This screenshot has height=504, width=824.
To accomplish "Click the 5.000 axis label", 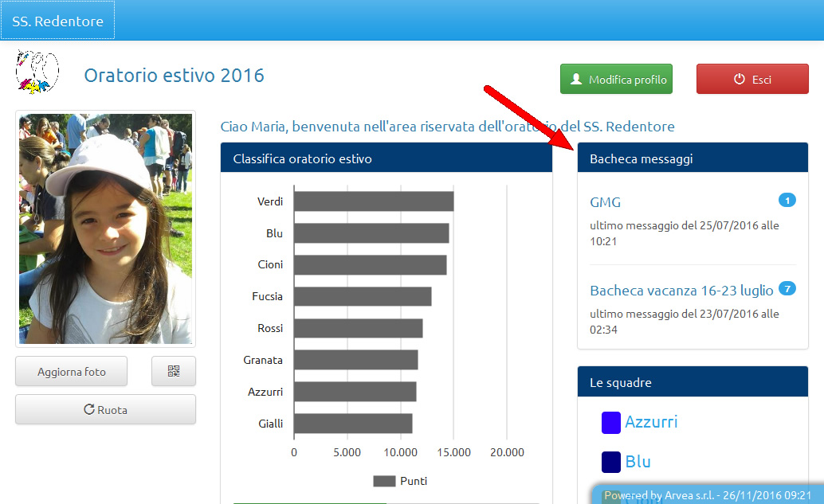I will pyautogui.click(x=347, y=452).
